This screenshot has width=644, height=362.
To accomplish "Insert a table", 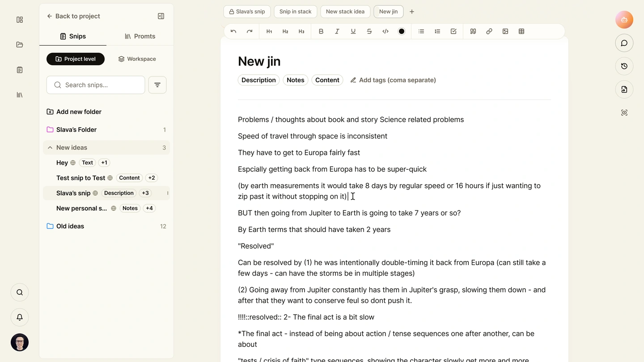I will click(x=521, y=31).
